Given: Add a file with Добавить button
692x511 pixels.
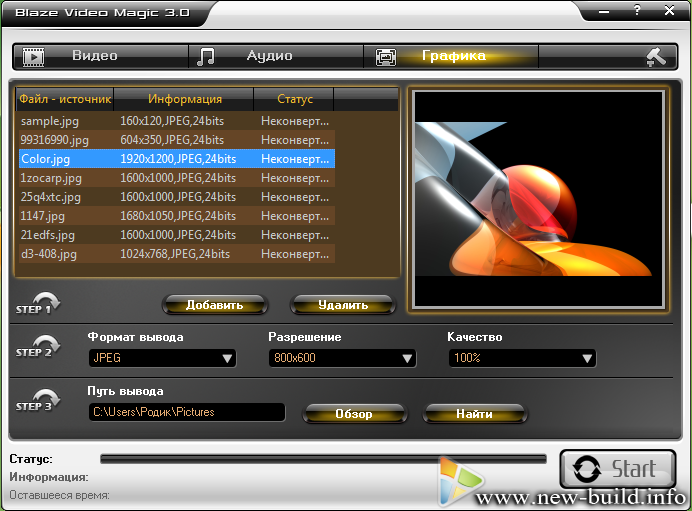Looking at the screenshot, I should (x=215, y=305).
